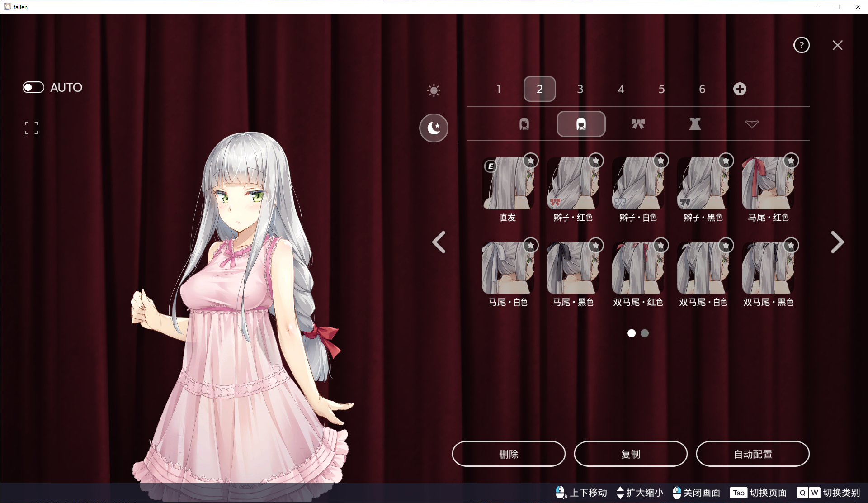Open the back hair category icon
Screen dimensions: 868x503
581,124
